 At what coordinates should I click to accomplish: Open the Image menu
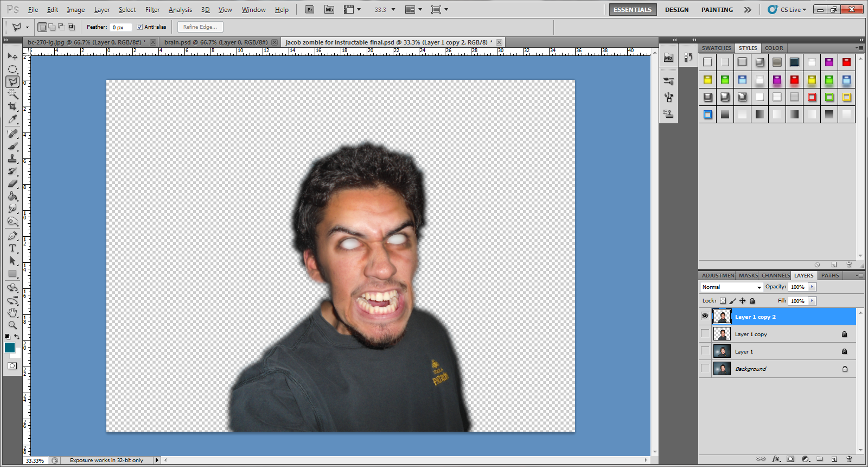coord(75,10)
